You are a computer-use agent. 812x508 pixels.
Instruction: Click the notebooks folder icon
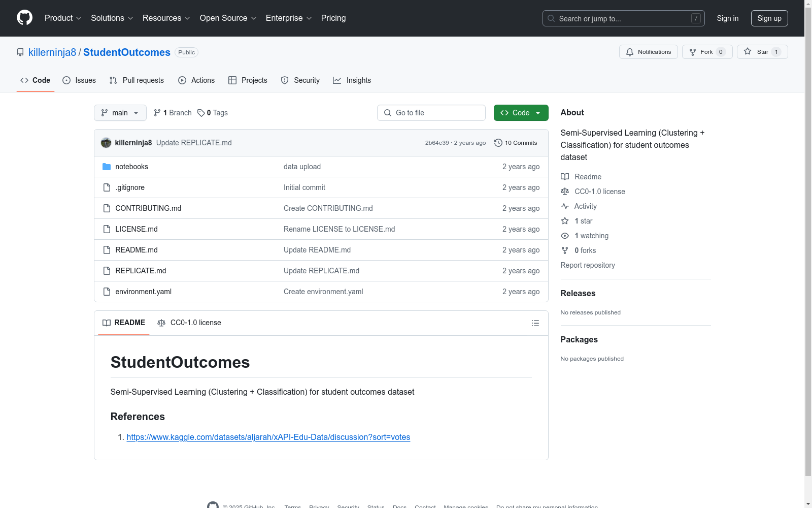[107, 167]
